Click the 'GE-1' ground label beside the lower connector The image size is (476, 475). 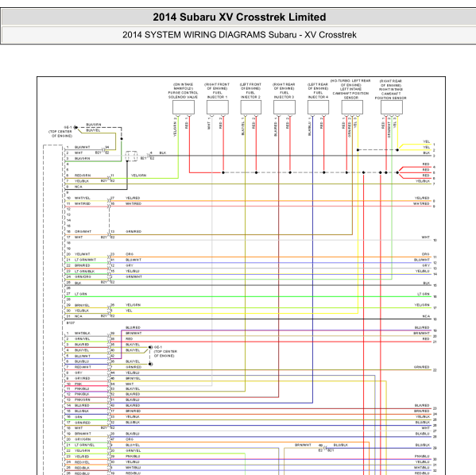point(158,347)
